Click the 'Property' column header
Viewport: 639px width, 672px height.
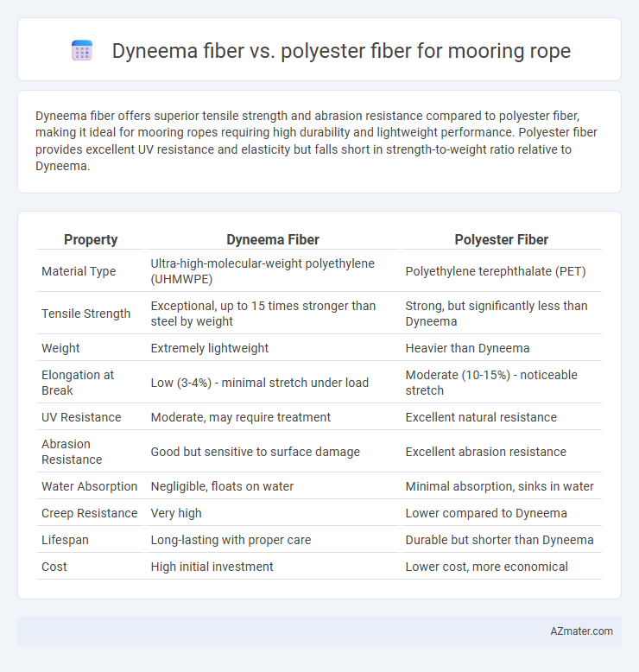(x=91, y=239)
